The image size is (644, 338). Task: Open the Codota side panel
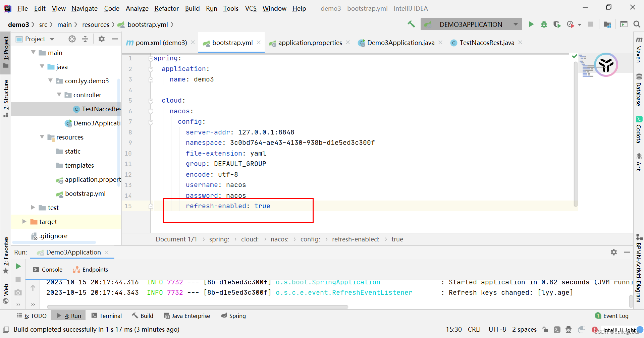coord(639,129)
